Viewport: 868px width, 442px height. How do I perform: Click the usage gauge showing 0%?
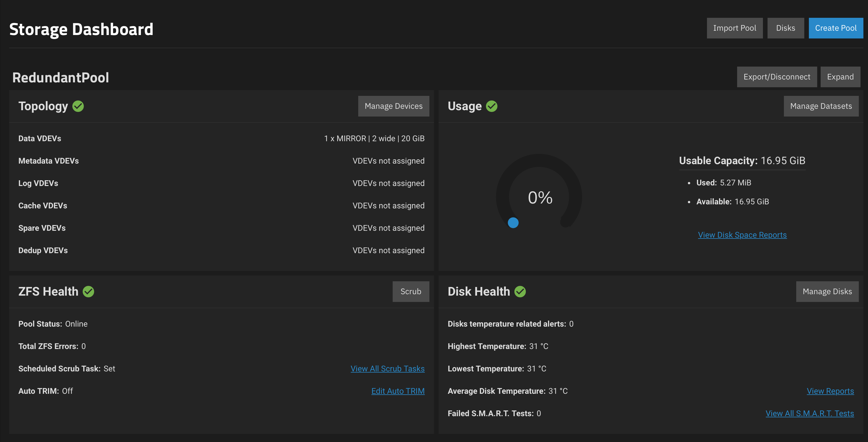540,198
